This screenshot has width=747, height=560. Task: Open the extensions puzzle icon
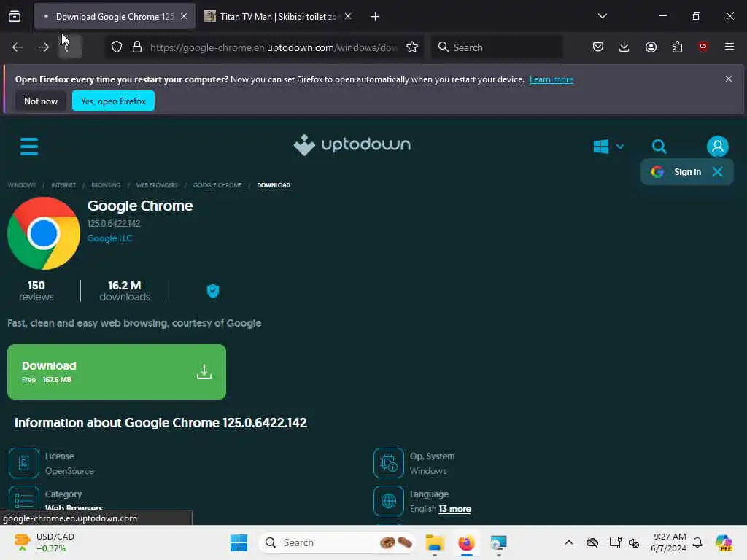(677, 47)
